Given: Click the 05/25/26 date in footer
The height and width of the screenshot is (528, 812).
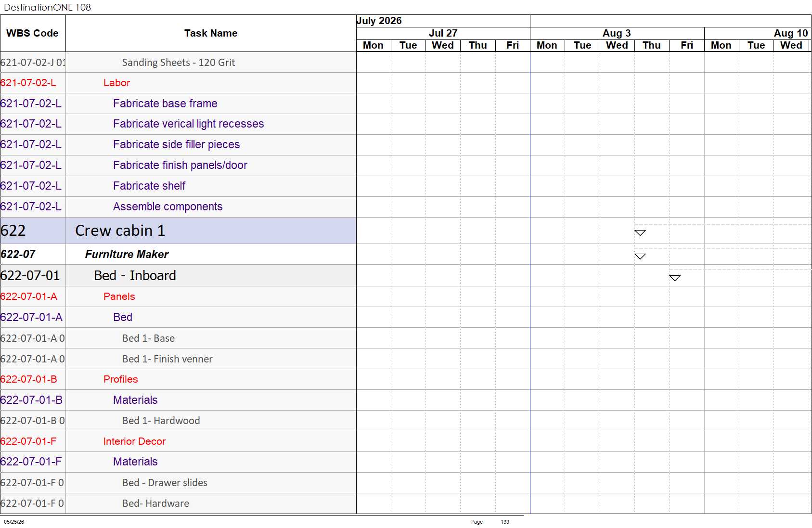Looking at the screenshot, I should (x=14, y=522).
